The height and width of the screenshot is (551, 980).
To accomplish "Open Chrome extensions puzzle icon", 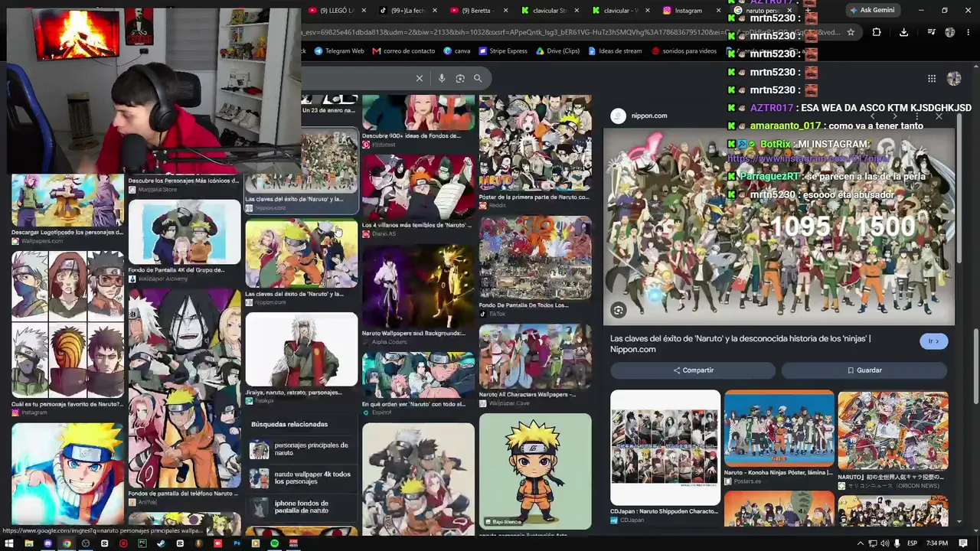I will click(x=877, y=32).
